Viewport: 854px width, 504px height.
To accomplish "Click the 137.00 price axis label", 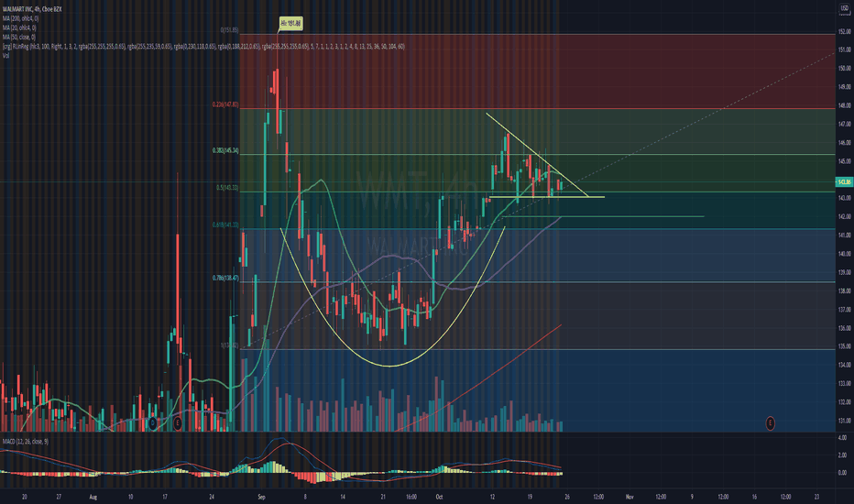I will [845, 310].
